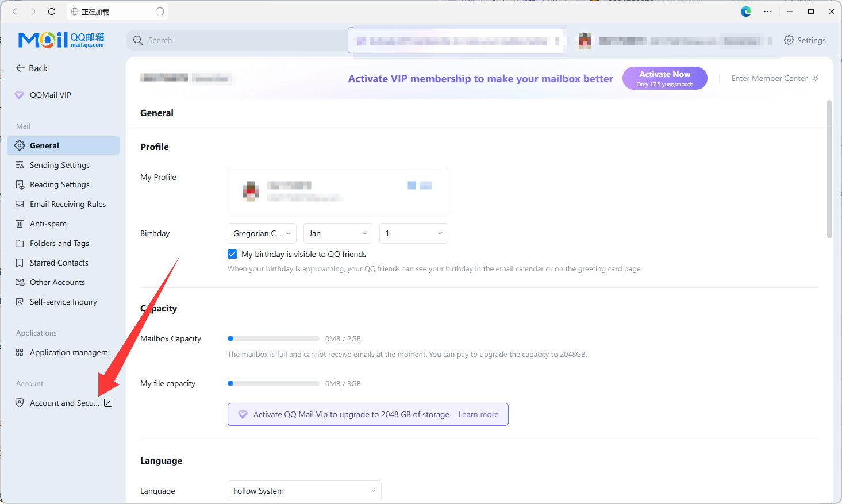Screen dimensions: 842x504
Task: Expand Enter Member Center
Action: tap(775, 78)
